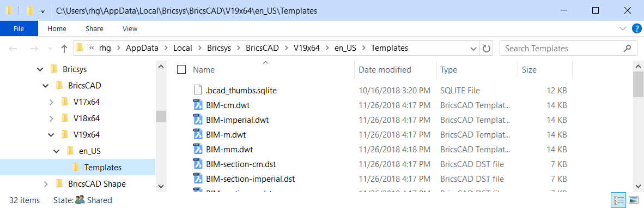This screenshot has width=644, height=208.
Task: Collapse the Bricsys folder tree node
Action: tap(40, 69)
